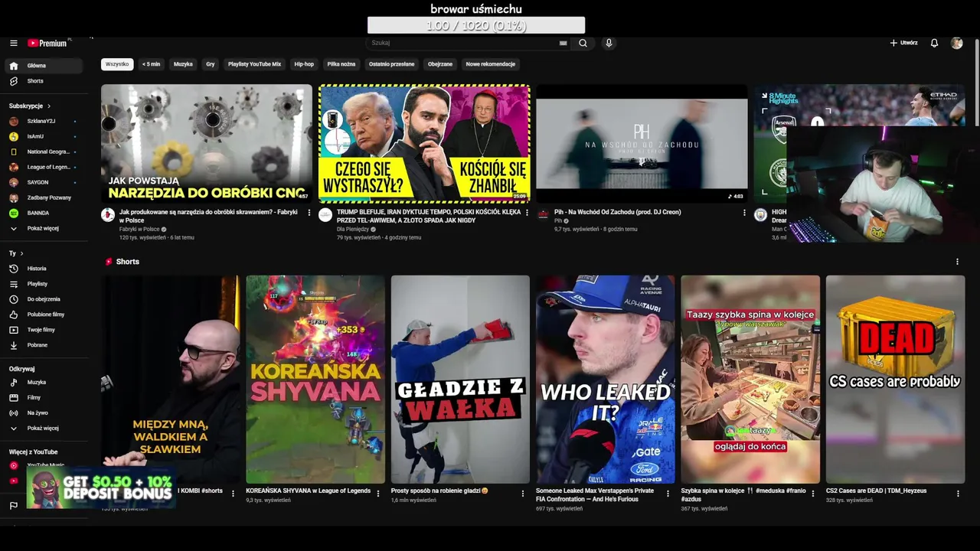Expand Pokaż więcej under Odkrywaj
The height and width of the screenshot is (551, 980).
coord(44,428)
